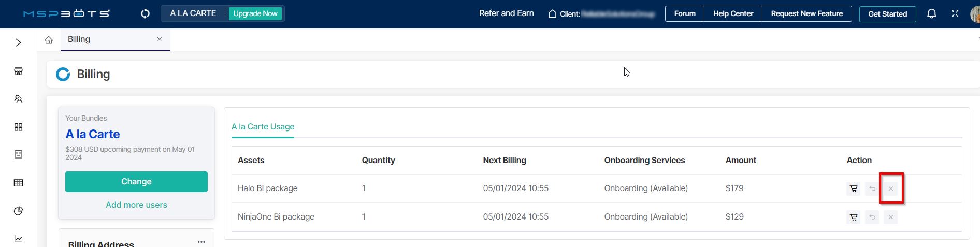The width and height of the screenshot is (980, 247).
Task: Open the pie chart reports sidebar icon
Action: point(19,211)
